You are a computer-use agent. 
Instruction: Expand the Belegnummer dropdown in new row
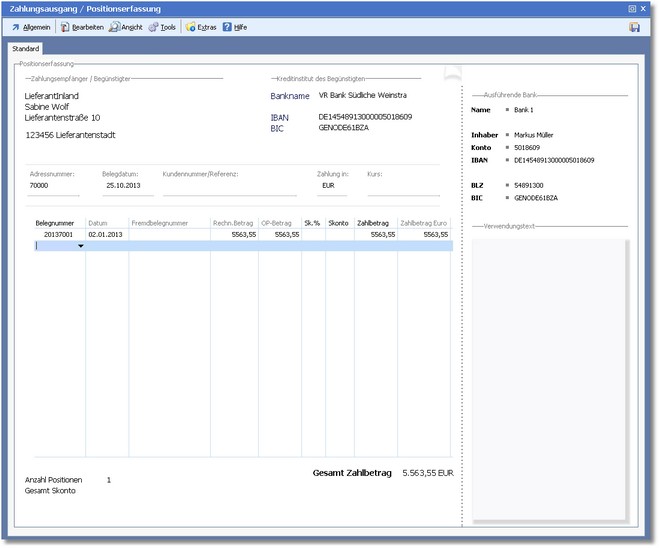pyautogui.click(x=80, y=246)
